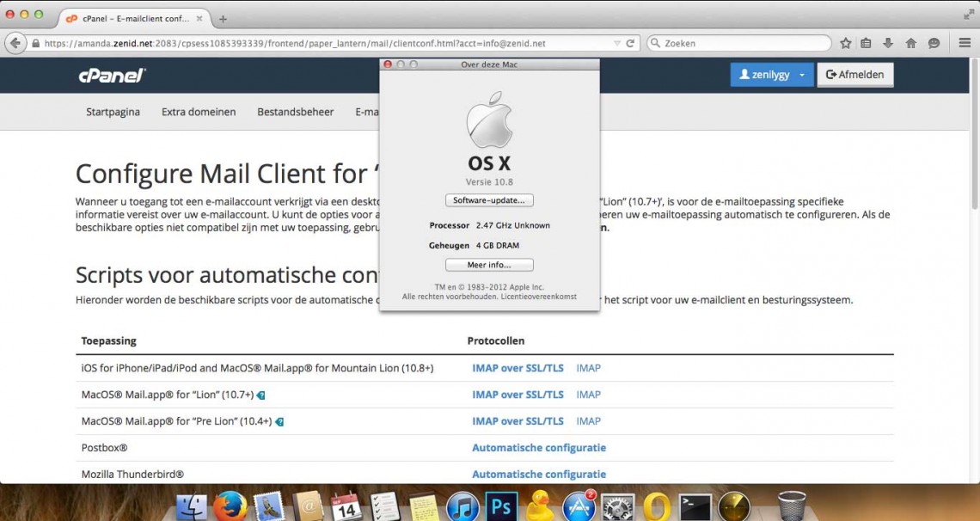
Task: Enter full screen with the Firefox window arrows
Action: (x=969, y=15)
